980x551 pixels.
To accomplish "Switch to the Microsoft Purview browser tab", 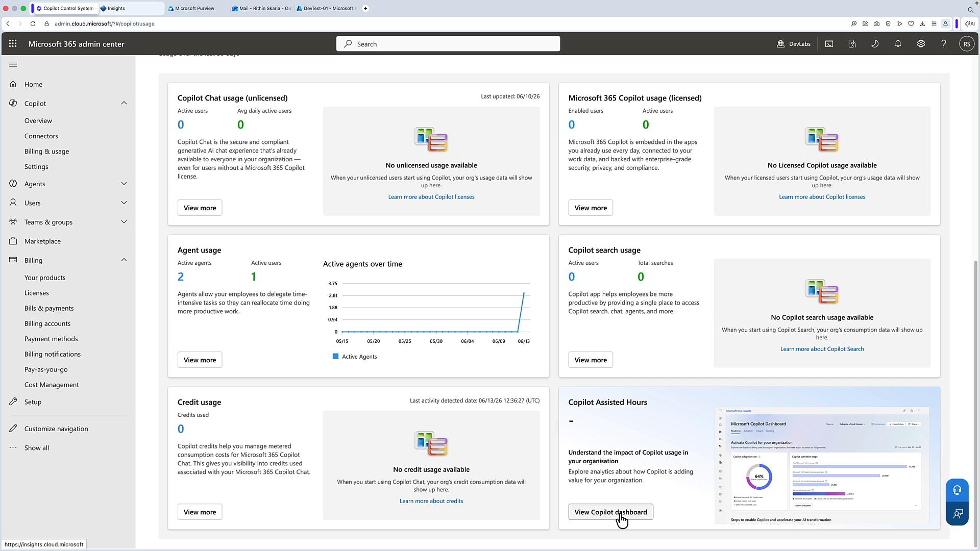I will tap(194, 8).
